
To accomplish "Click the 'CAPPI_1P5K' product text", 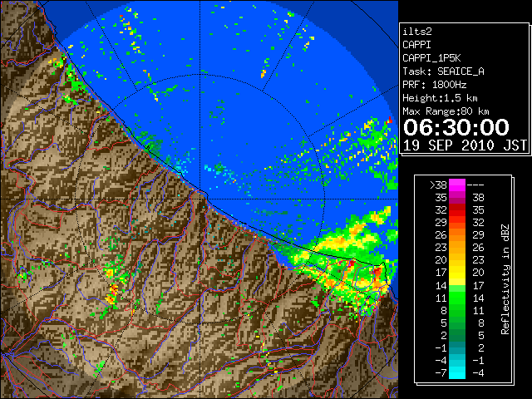I will point(431,58).
